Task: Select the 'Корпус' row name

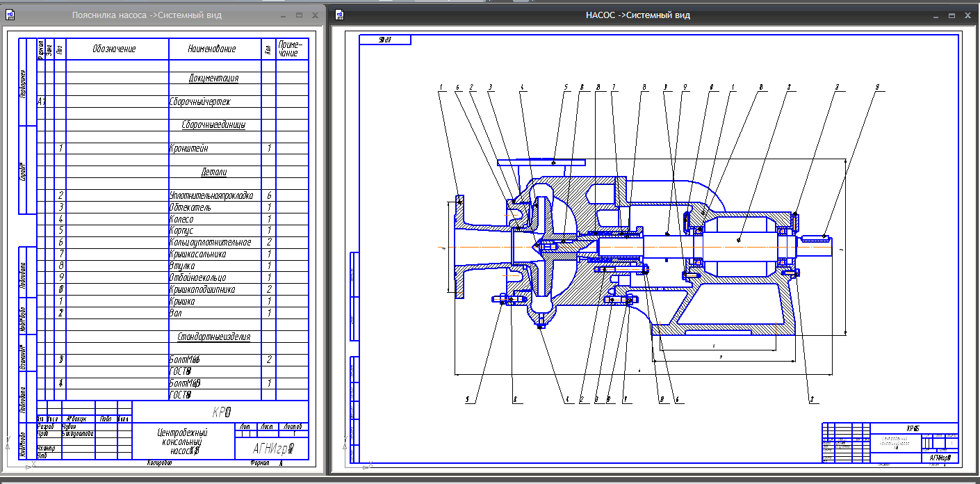Action: tap(183, 230)
